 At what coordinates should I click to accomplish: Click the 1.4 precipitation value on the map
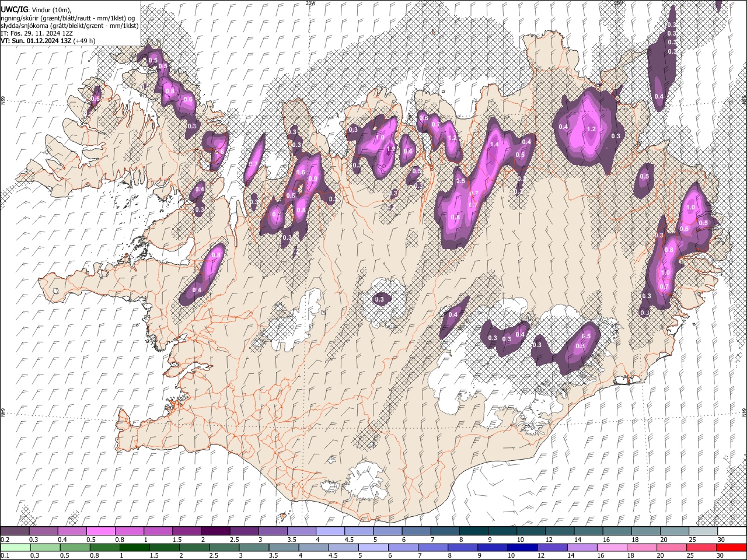tap(495, 144)
